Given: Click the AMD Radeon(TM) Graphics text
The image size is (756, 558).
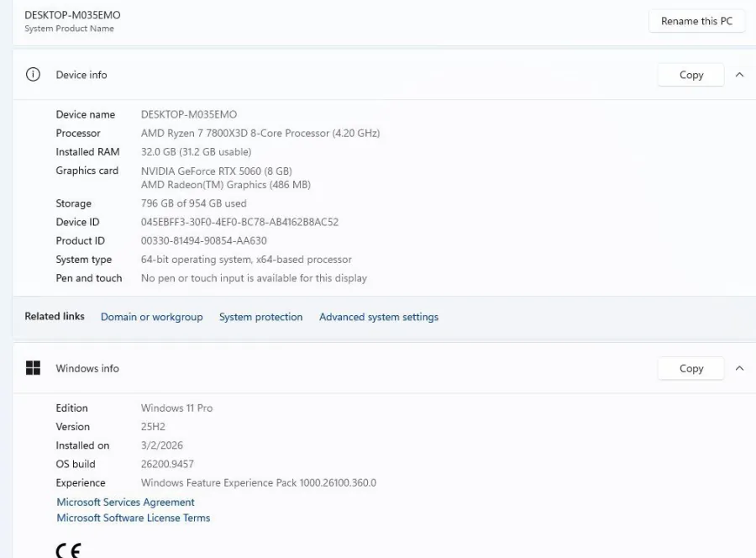Looking at the screenshot, I should pos(226,185).
